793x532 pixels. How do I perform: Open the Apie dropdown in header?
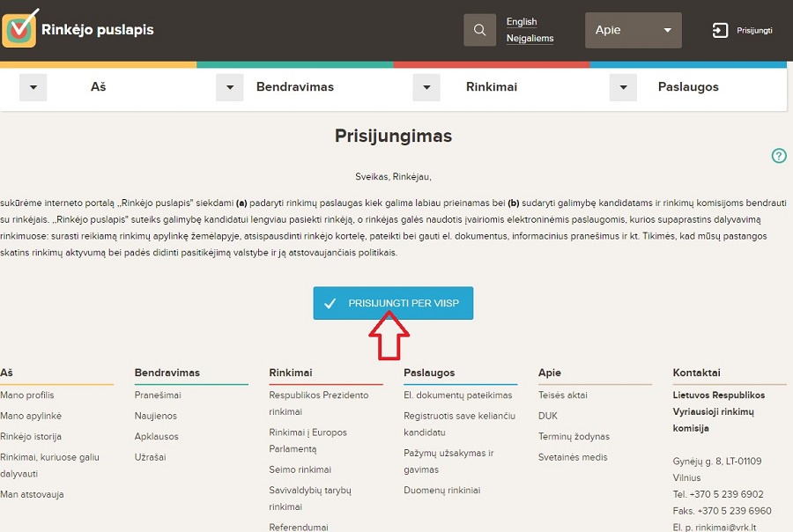[x=634, y=30]
